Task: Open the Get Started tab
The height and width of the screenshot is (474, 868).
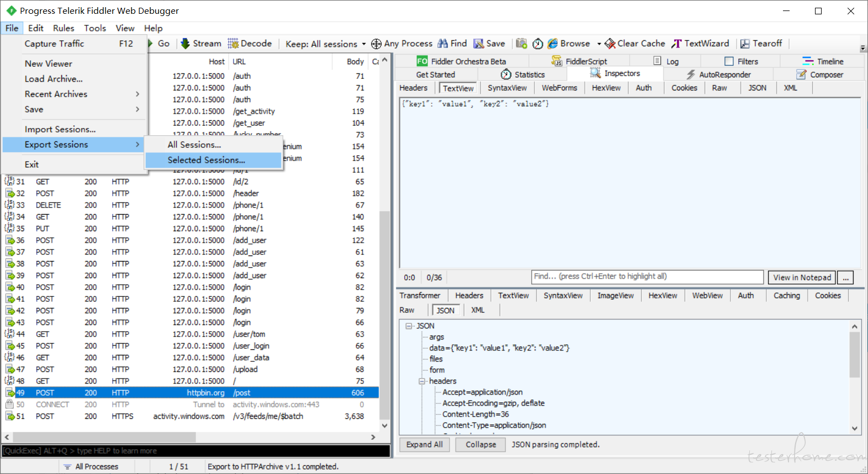Action: click(x=436, y=74)
